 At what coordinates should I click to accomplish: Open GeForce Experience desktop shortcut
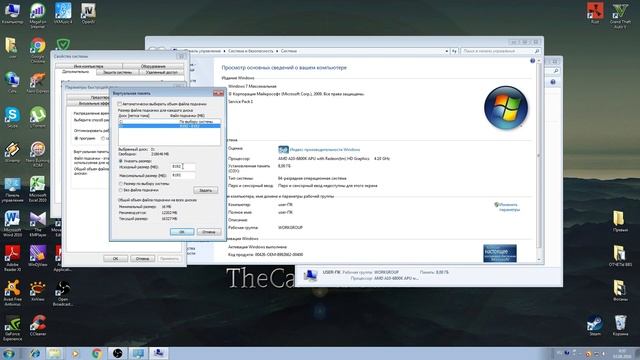[x=12, y=327]
